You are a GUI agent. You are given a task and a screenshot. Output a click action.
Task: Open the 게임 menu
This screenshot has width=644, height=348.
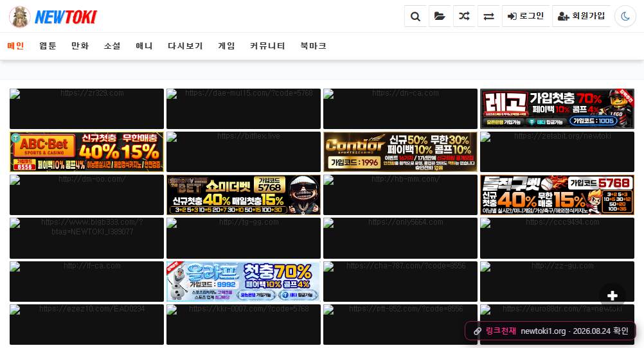click(226, 46)
